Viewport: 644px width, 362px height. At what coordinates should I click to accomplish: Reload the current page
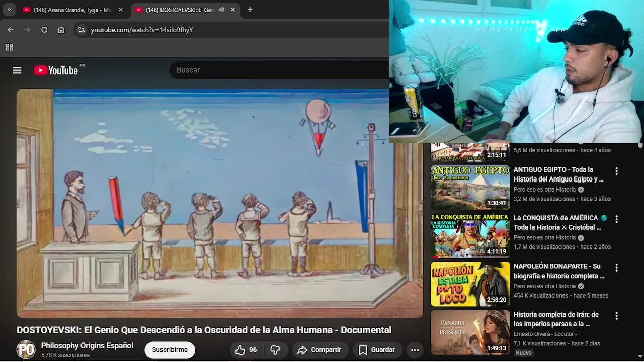point(44,30)
